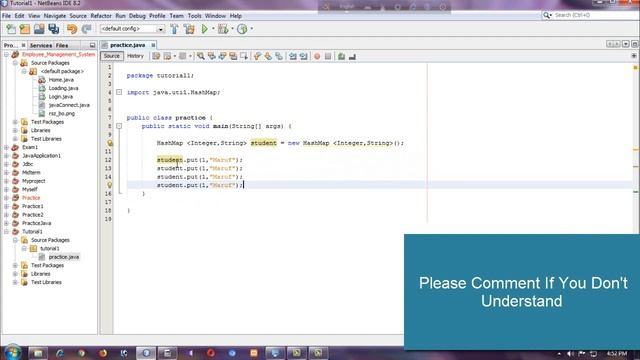640x360 pixels.
Task: Expand the Exam1 project node
Action: (x=7, y=147)
